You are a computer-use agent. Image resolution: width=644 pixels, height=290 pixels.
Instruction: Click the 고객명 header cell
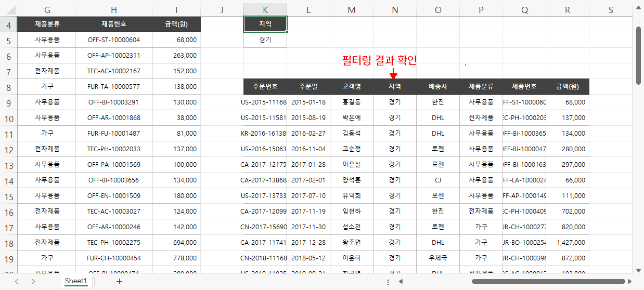[x=352, y=86]
